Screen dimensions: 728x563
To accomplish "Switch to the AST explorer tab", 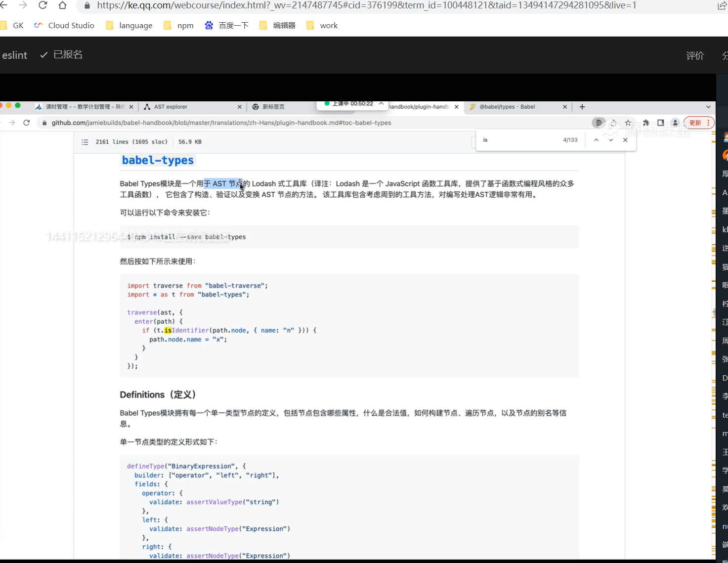I will (171, 107).
